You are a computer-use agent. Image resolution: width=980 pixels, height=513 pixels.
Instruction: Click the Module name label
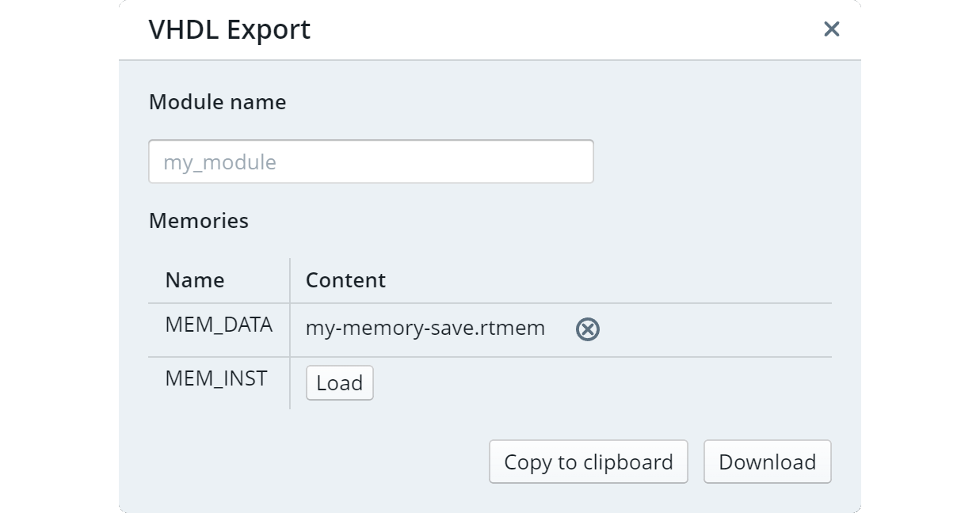(x=218, y=102)
